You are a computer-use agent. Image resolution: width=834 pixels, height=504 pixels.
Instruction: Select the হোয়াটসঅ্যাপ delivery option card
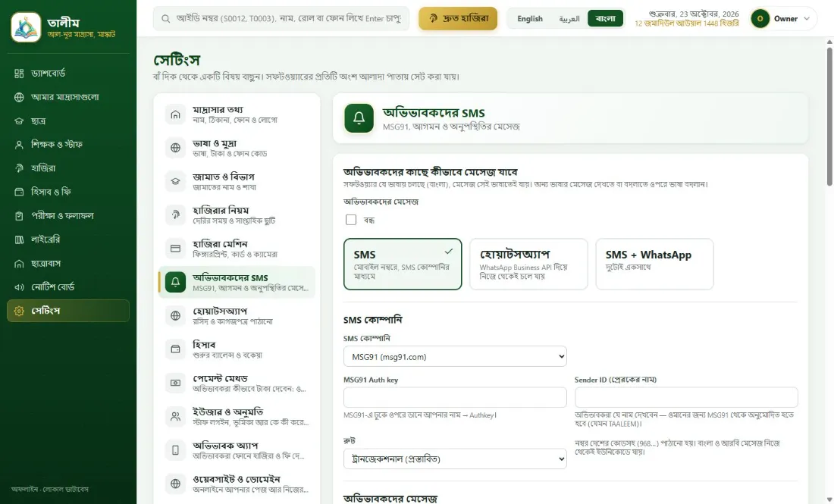(x=528, y=264)
